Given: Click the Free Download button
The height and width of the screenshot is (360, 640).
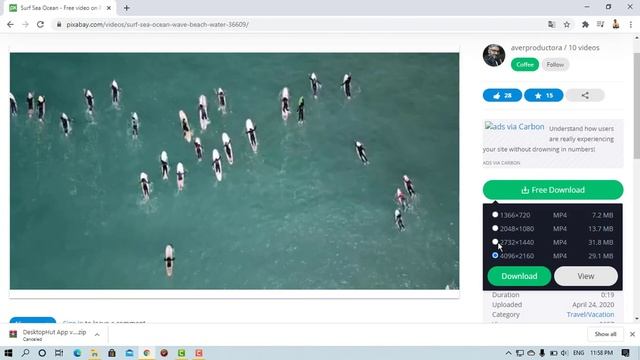Looking at the screenshot, I should point(553,190).
